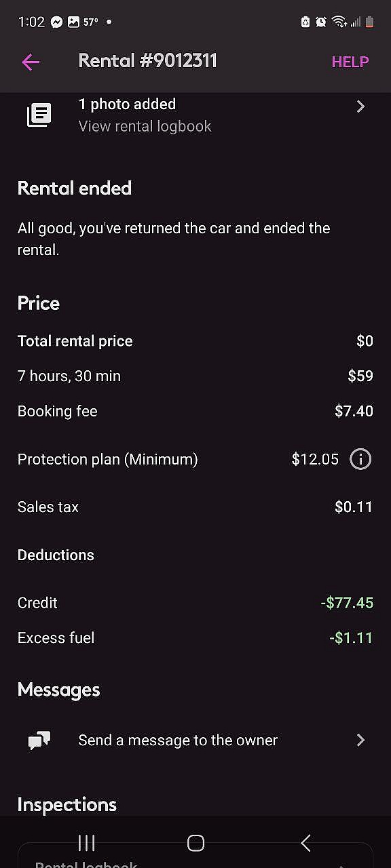The width and height of the screenshot is (391, 868).
Task: Open the message owner chevron arrow
Action: 360,740
